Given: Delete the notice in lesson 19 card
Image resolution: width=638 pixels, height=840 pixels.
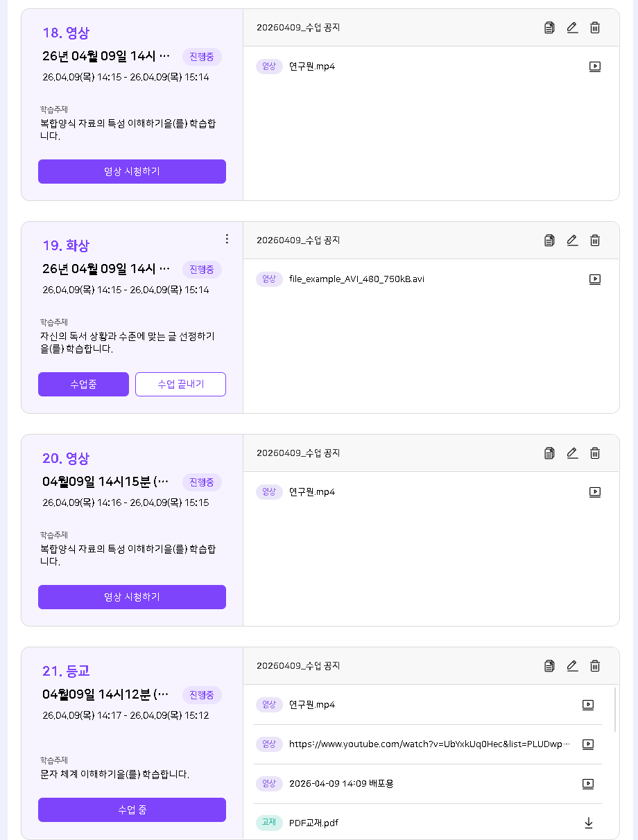Looking at the screenshot, I should [595, 240].
